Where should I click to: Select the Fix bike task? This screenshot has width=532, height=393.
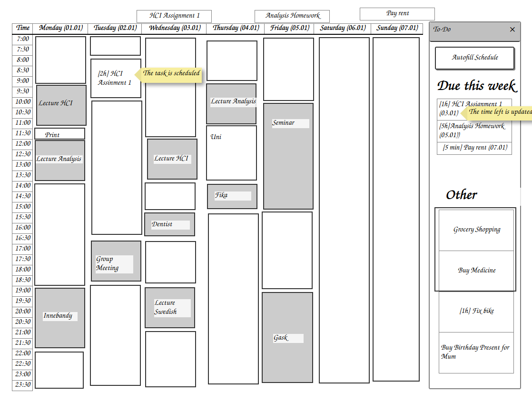pyautogui.click(x=476, y=311)
